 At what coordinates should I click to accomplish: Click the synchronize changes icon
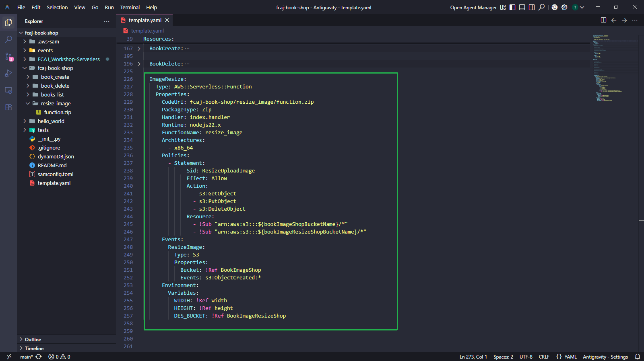coord(39,357)
